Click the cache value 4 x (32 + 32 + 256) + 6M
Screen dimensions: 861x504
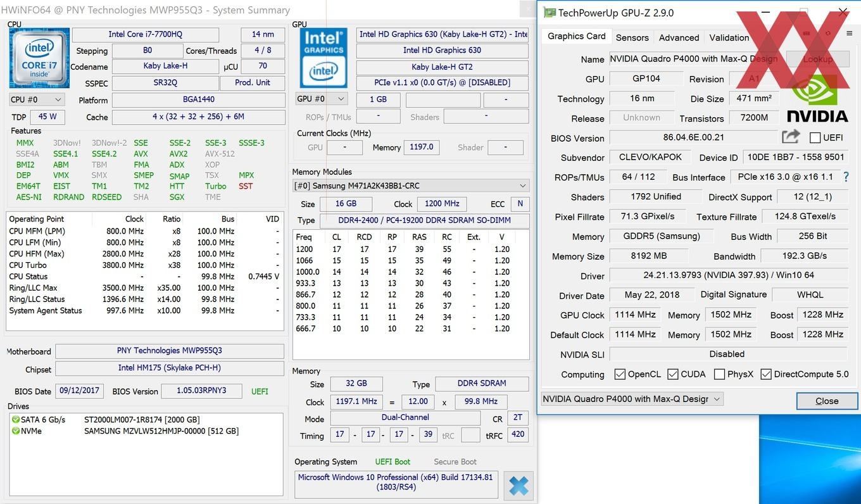click(x=198, y=117)
